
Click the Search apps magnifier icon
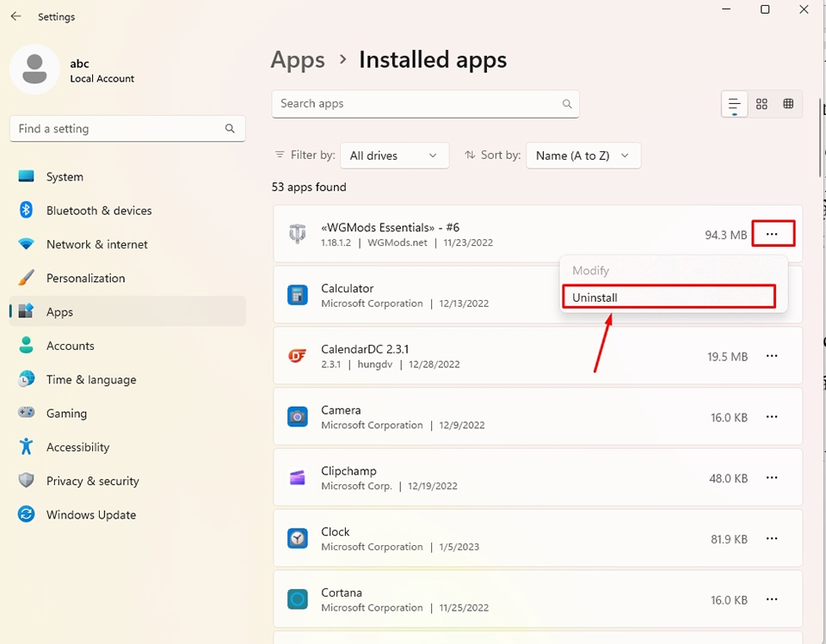567,104
